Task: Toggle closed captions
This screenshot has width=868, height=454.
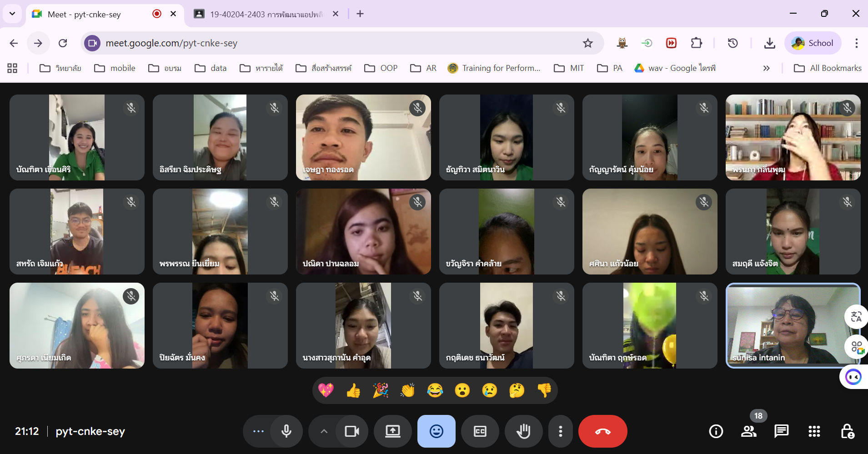Action: click(480, 431)
